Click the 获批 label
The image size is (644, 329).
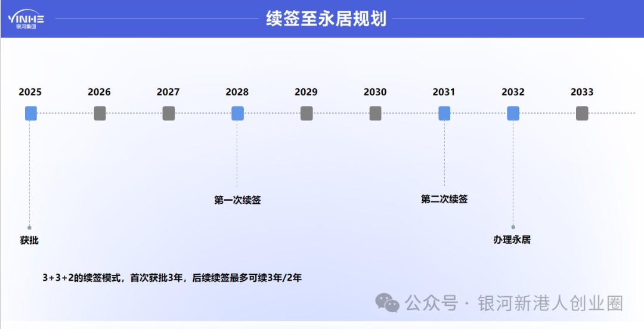tap(29, 240)
